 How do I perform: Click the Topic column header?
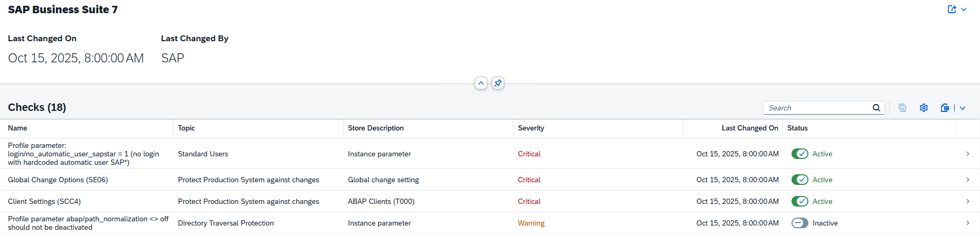pos(186,128)
